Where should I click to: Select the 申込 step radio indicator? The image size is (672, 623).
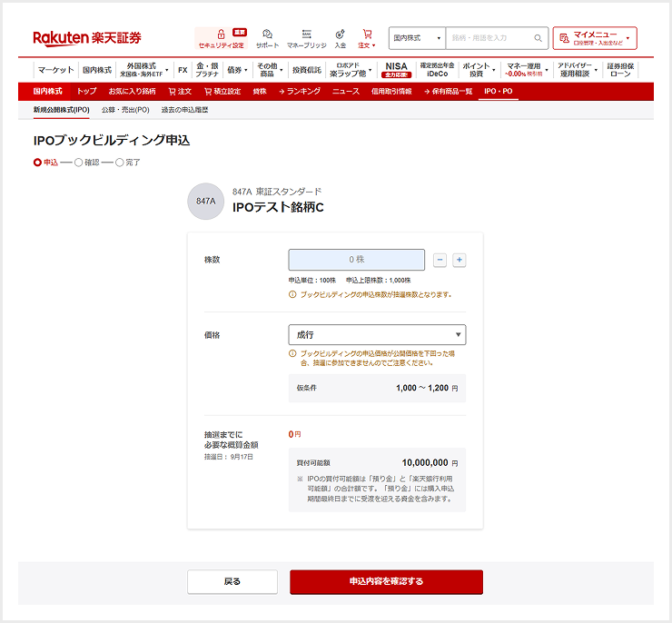pos(37,163)
